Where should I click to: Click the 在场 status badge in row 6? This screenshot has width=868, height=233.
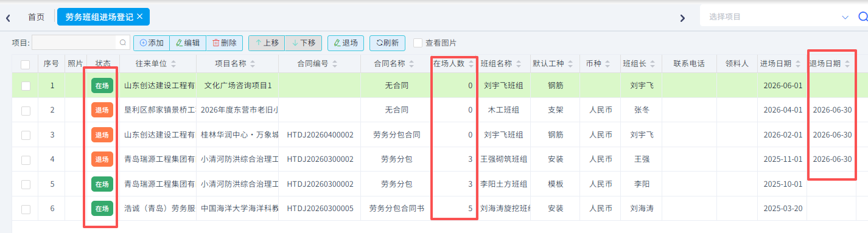(x=102, y=209)
